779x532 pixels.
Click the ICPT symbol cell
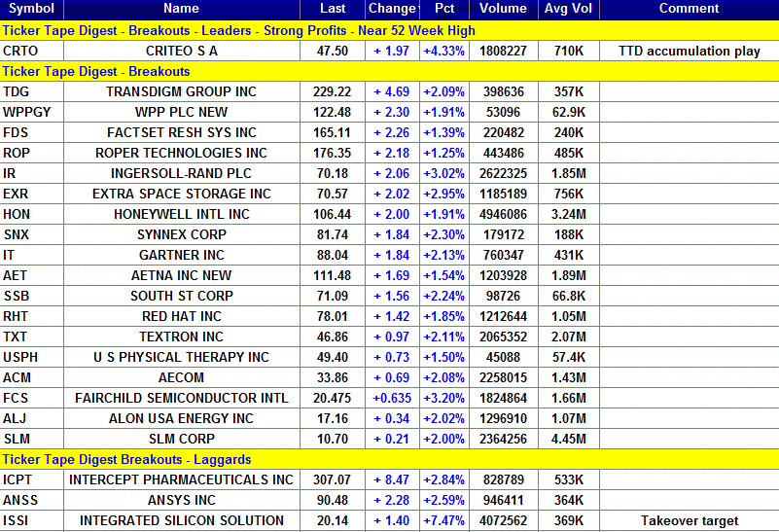[x=31, y=479]
